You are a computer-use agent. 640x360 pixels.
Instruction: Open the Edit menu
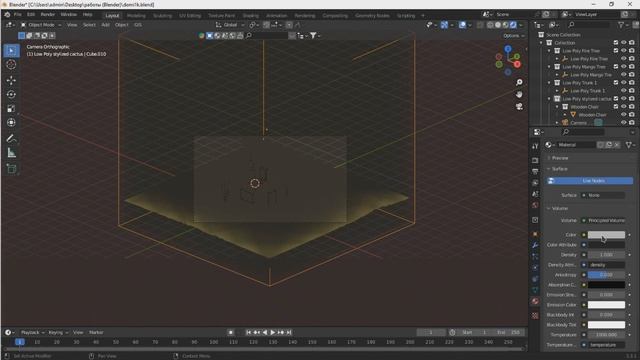pyautogui.click(x=31, y=14)
